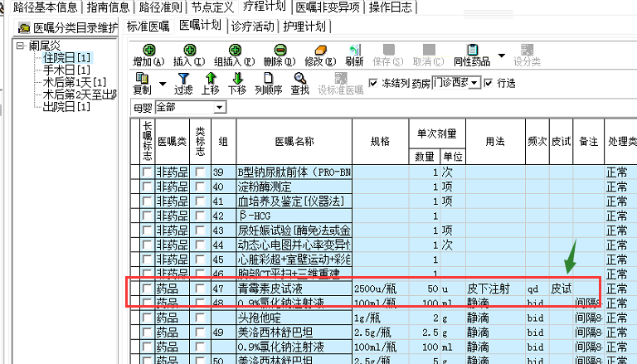This screenshot has height=364, width=637.
Task: Click the 上移 move up arrow
Action: [211, 78]
